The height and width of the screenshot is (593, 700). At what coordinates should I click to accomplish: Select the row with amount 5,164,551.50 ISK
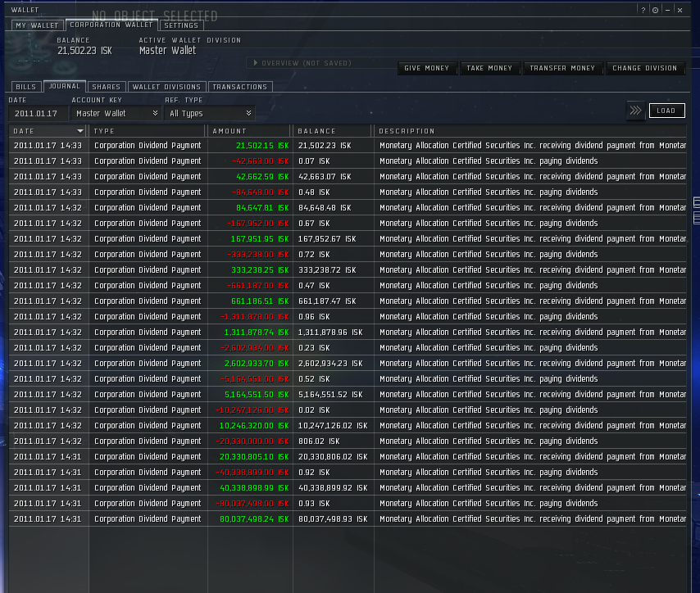point(348,395)
